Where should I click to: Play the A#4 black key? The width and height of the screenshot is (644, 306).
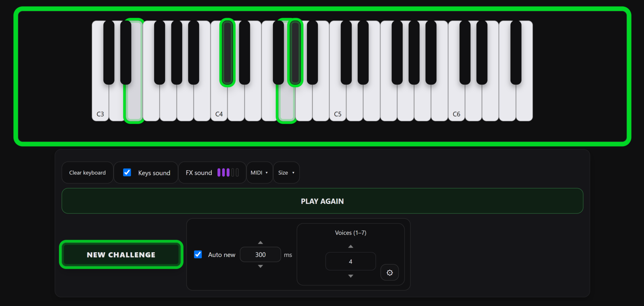(312, 53)
